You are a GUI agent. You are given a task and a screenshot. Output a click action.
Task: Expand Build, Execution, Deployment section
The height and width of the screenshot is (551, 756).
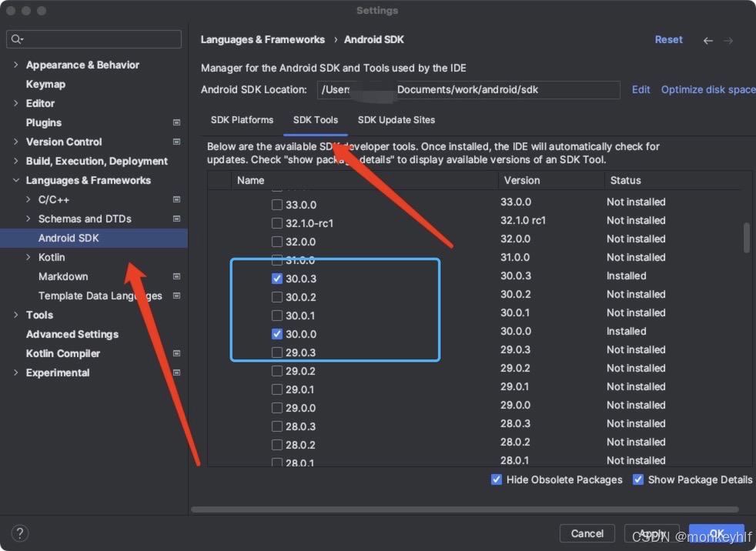16,161
